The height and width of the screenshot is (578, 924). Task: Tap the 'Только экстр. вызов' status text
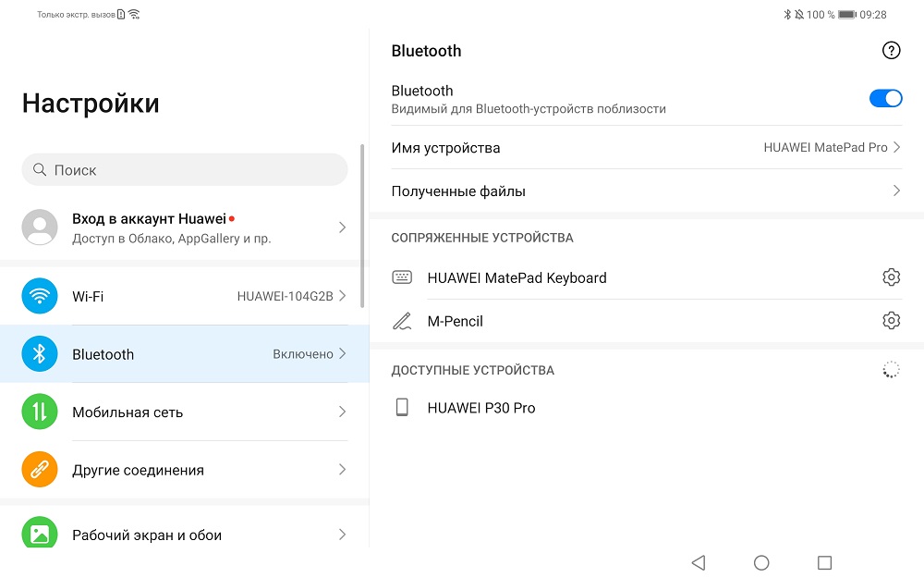tap(76, 15)
